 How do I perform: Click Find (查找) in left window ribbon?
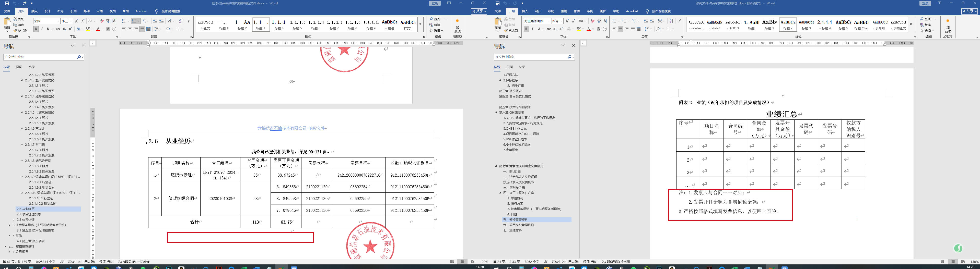(435, 19)
